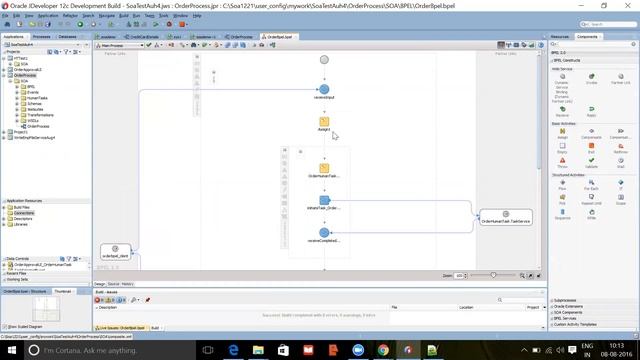Pick the Empty activity from palette

pos(562,148)
